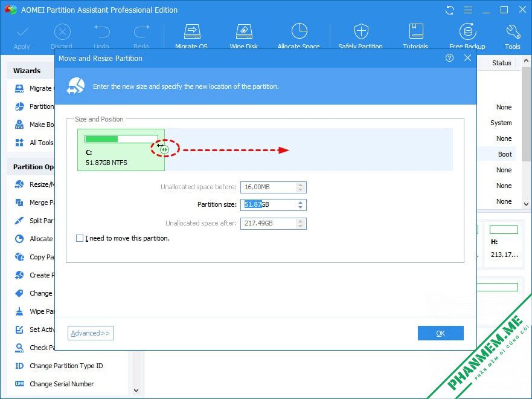Click the Apply checkmark icon
The width and height of the screenshot is (532, 399).
click(22, 33)
